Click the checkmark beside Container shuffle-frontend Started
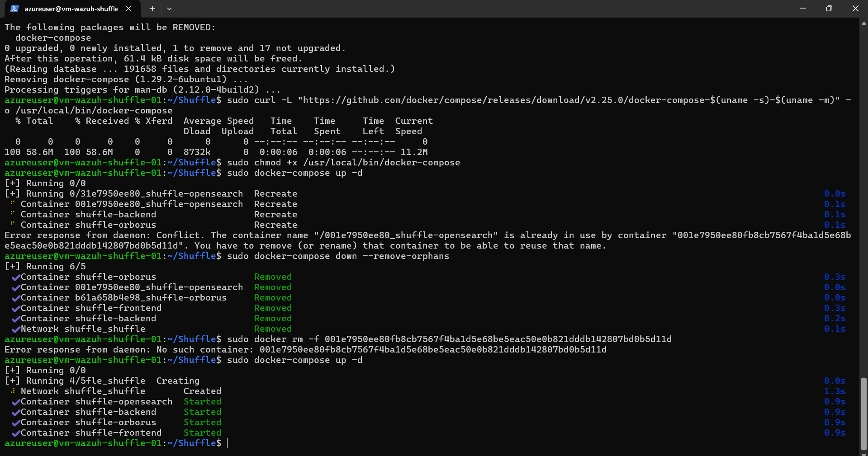The width and height of the screenshot is (868, 456). click(x=16, y=433)
